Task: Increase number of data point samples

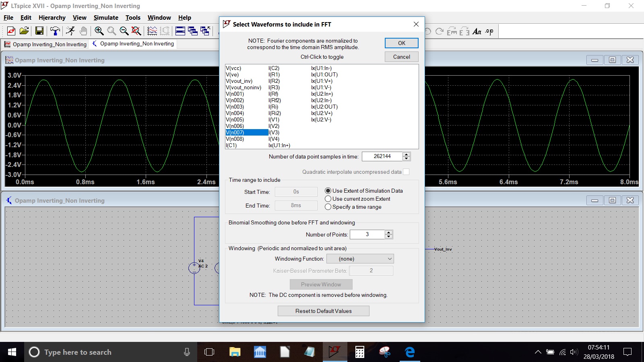Action: (407, 154)
